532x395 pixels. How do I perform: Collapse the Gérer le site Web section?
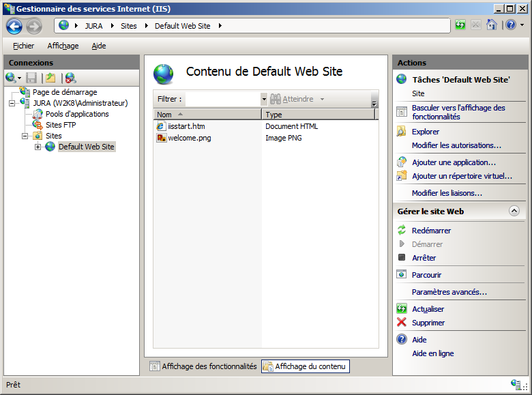tap(514, 211)
